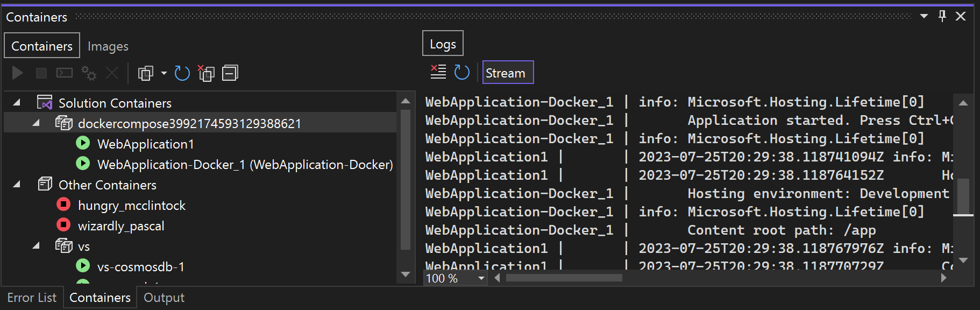Screen dimensions: 980x310
Task: Collapse the dockercompose3992174593129388621 group
Action: click(36, 123)
